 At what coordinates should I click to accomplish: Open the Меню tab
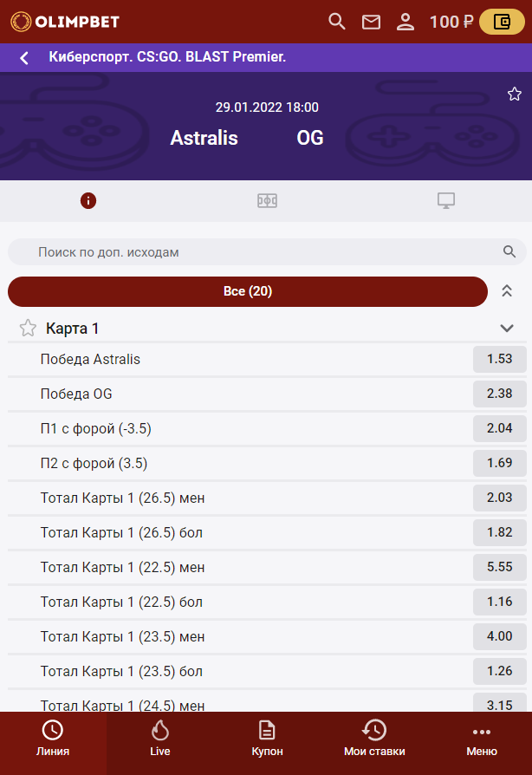(481, 738)
